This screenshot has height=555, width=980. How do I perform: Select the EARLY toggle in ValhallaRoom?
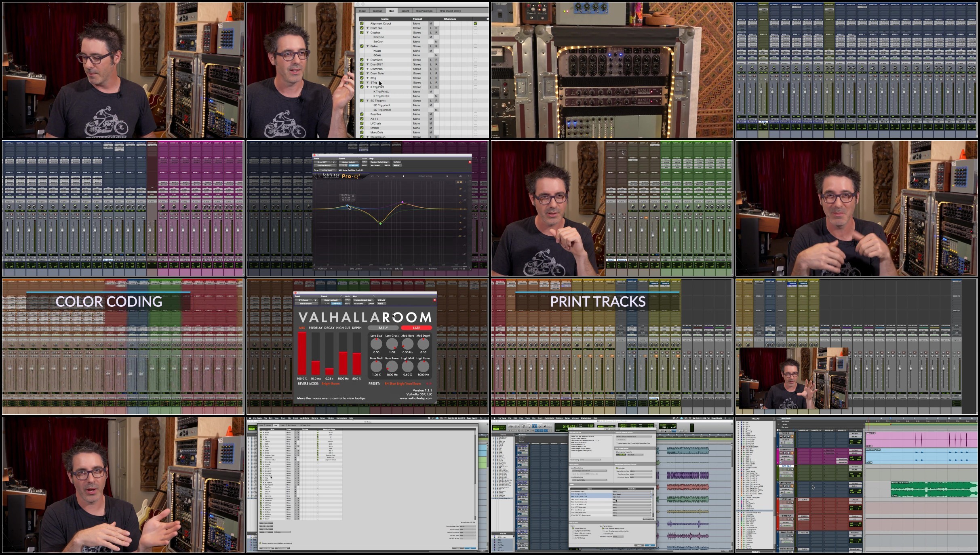383,328
